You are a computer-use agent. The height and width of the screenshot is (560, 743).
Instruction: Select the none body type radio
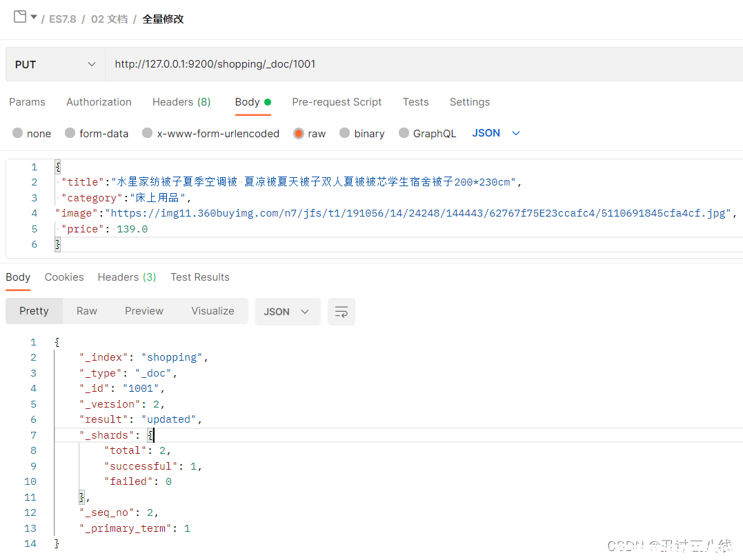17,133
